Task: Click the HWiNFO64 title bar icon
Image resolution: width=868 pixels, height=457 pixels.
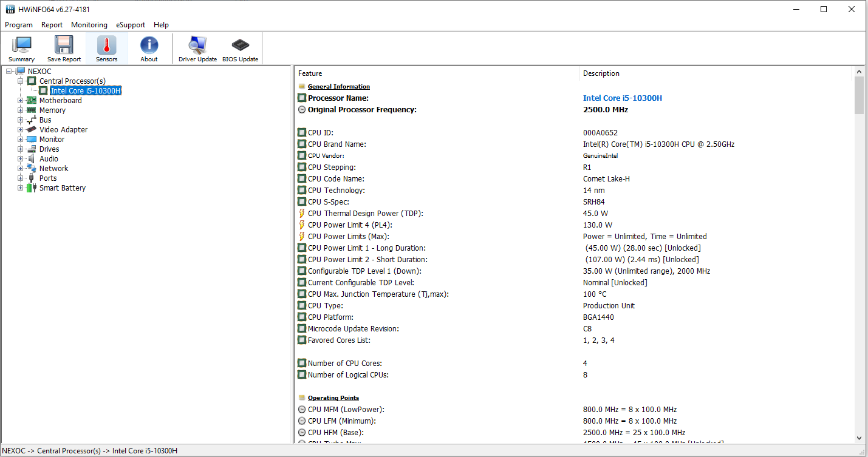Action: pyautogui.click(x=10, y=9)
